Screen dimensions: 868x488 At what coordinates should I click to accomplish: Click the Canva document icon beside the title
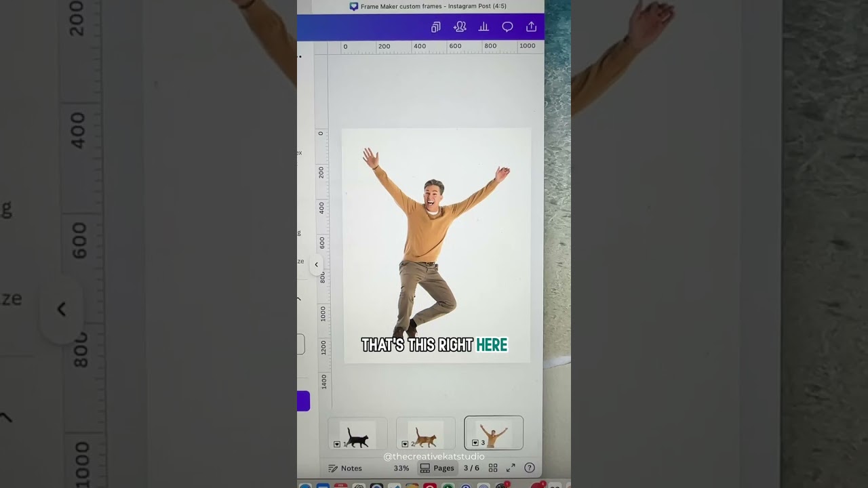coord(353,6)
